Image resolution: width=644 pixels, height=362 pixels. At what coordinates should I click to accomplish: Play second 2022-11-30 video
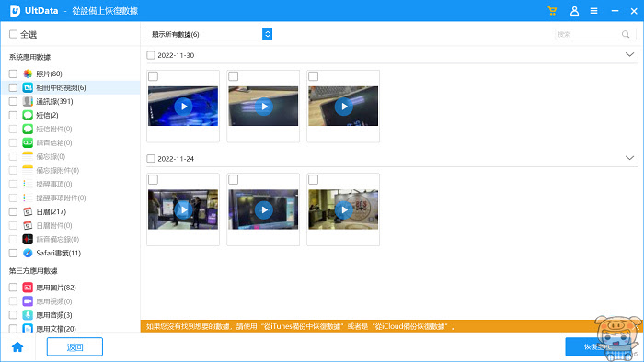coord(263,107)
